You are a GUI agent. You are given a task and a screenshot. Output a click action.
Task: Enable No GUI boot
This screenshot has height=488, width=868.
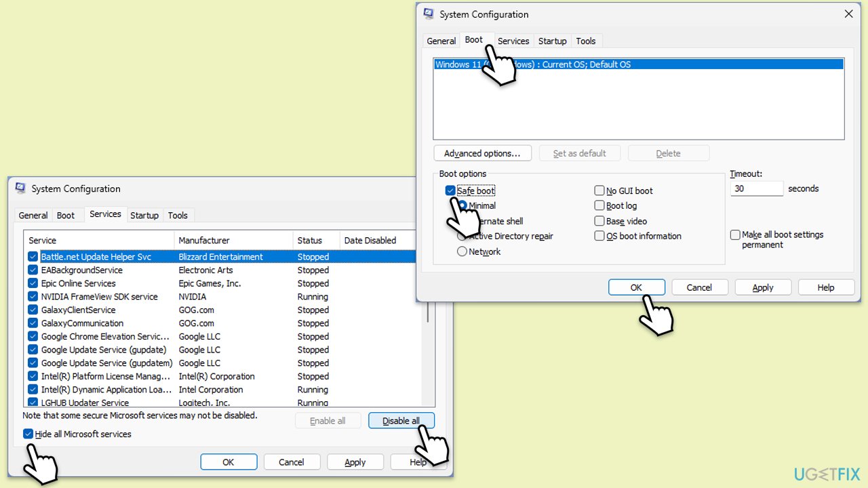599,190
